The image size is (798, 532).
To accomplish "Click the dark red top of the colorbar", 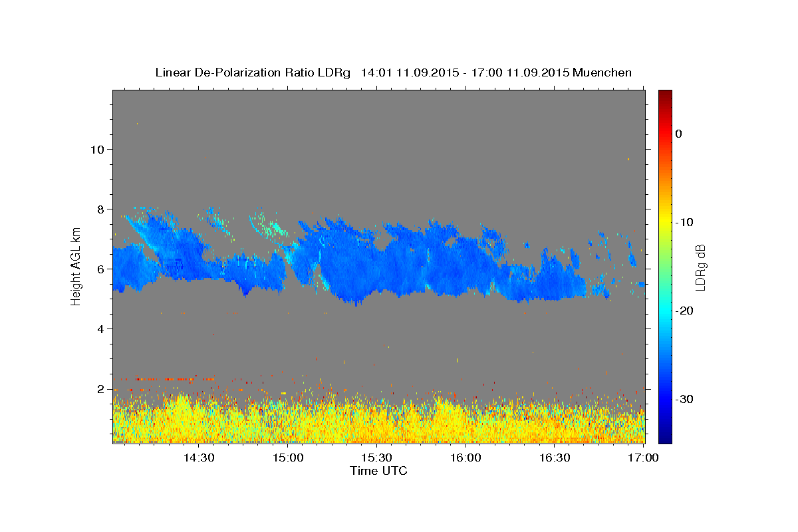I will [665, 95].
